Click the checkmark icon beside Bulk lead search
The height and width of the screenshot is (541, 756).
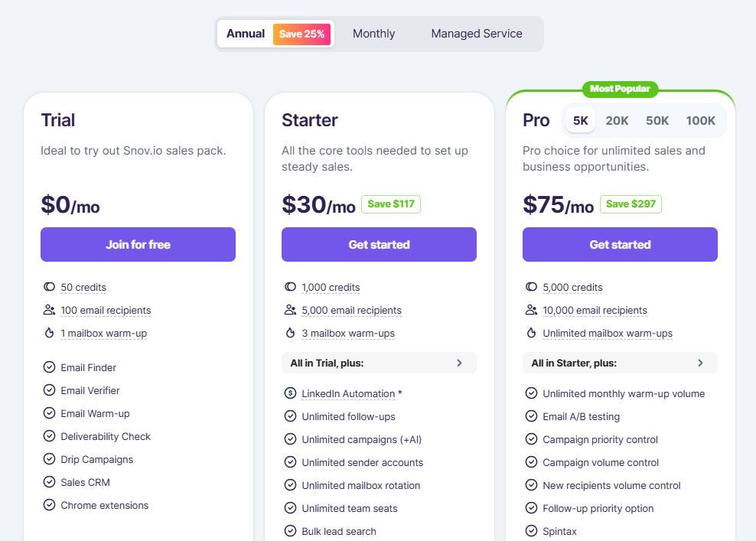[290, 531]
